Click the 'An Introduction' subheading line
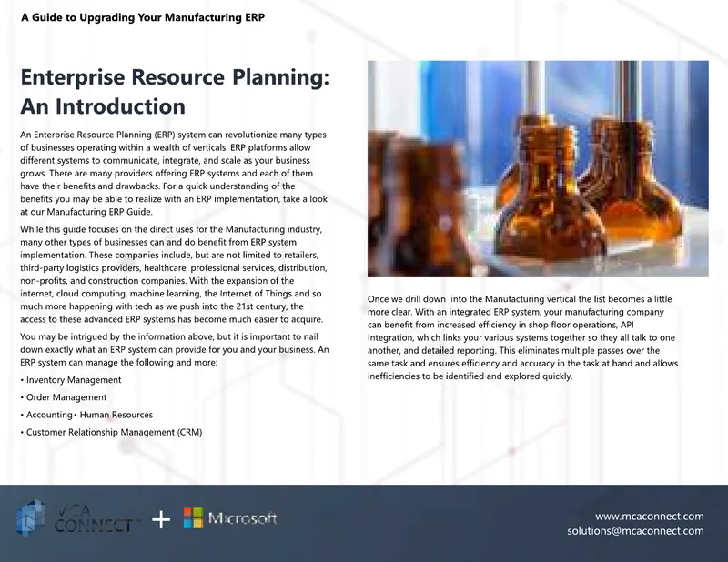The width and height of the screenshot is (728, 562). [103, 106]
